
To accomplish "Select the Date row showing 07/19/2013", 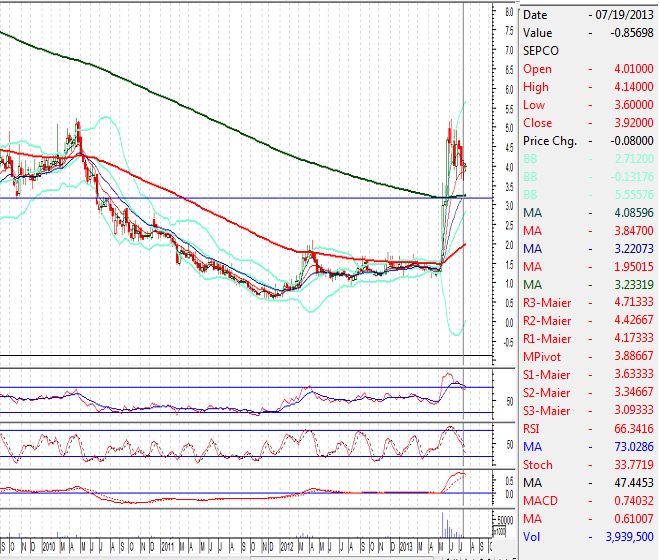I will (x=588, y=15).
